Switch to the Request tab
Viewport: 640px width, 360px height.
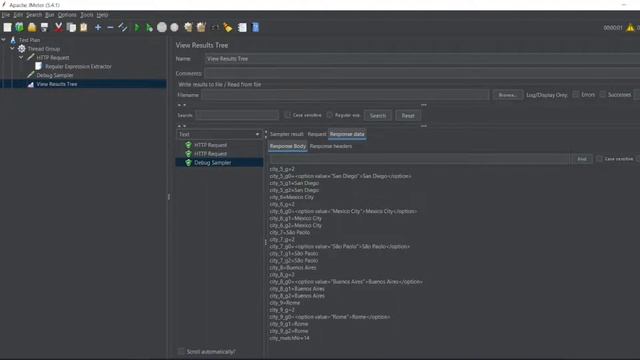point(317,134)
